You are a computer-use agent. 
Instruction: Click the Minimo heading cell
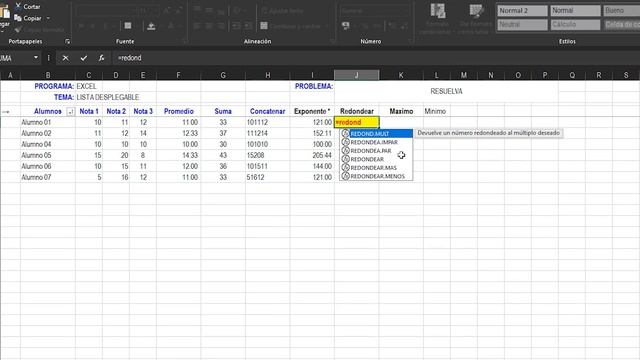point(436,111)
